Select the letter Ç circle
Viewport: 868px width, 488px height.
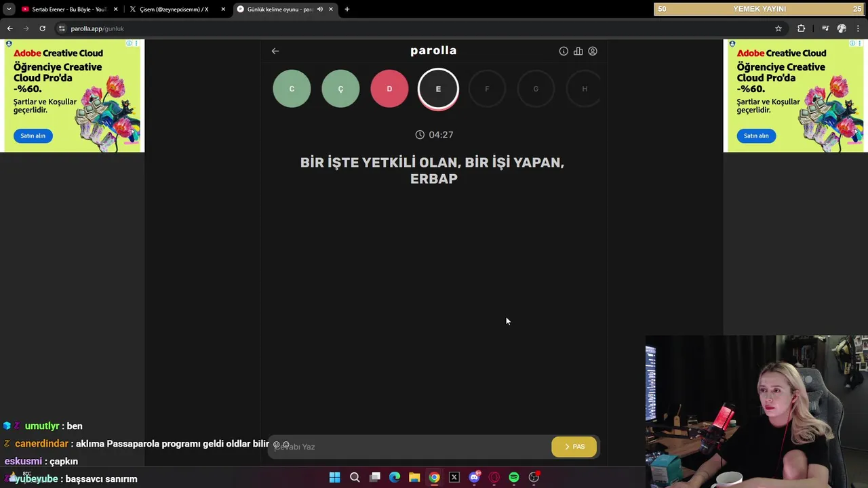(340, 89)
